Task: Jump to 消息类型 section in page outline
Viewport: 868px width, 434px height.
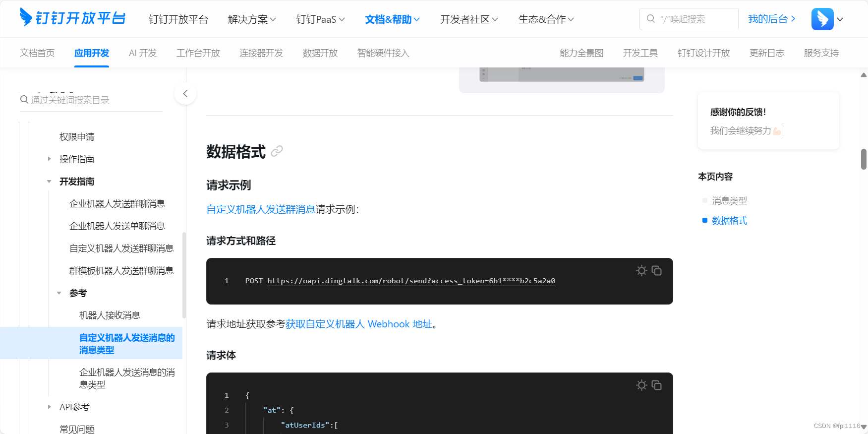Action: click(x=729, y=200)
